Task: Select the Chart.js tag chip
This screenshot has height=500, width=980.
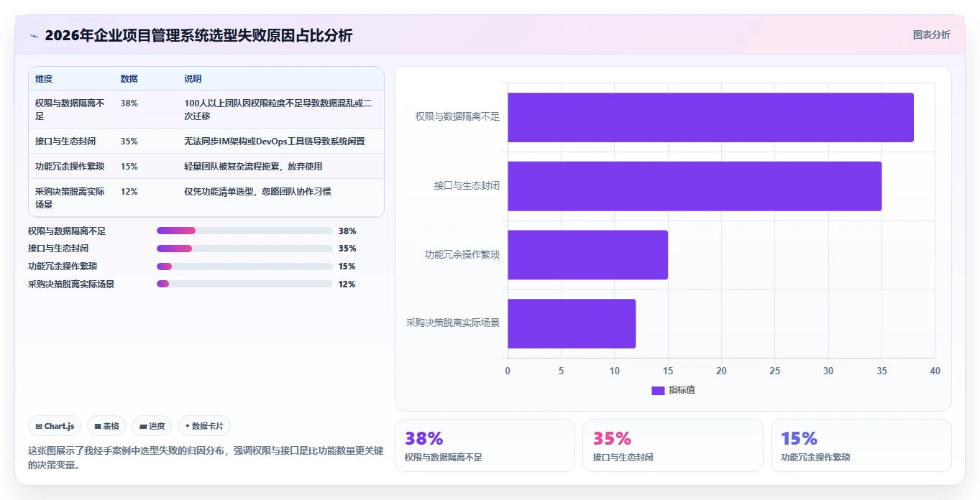Action: [x=55, y=426]
